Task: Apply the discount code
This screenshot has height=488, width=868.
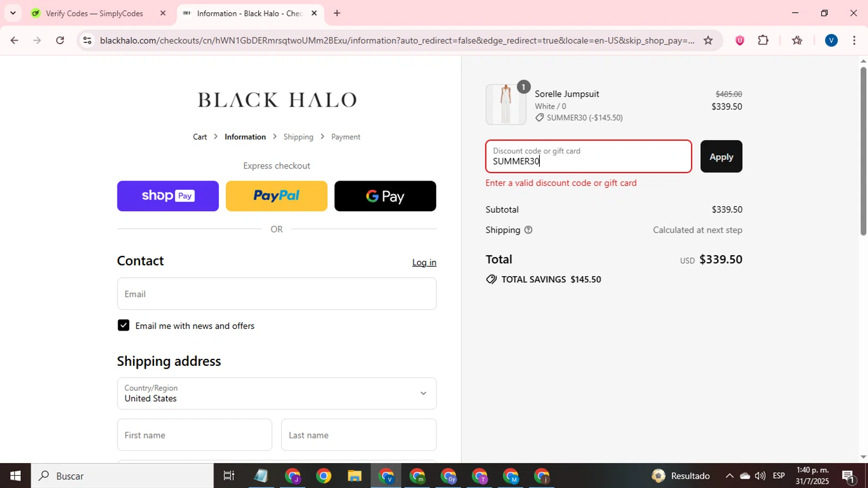Action: tap(721, 156)
